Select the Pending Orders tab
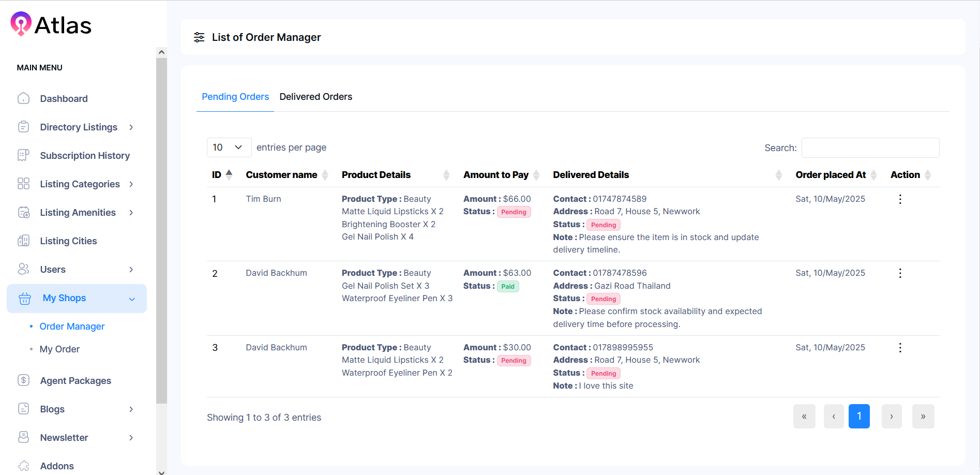The height and width of the screenshot is (475, 980). pos(235,97)
